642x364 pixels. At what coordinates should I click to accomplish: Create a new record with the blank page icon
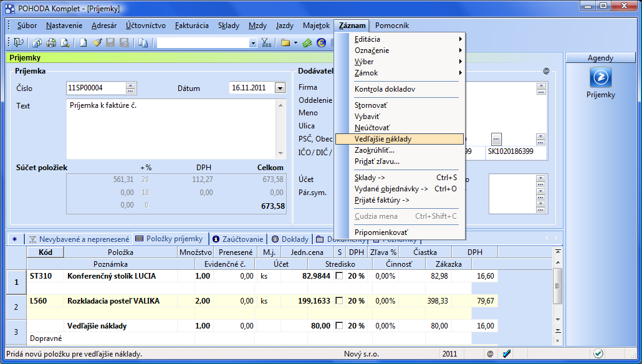(x=84, y=42)
